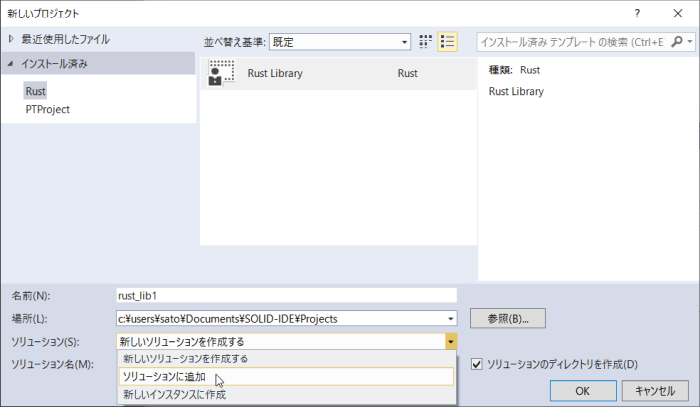Choose '新しいソリューションを作成する' list option

(185, 359)
